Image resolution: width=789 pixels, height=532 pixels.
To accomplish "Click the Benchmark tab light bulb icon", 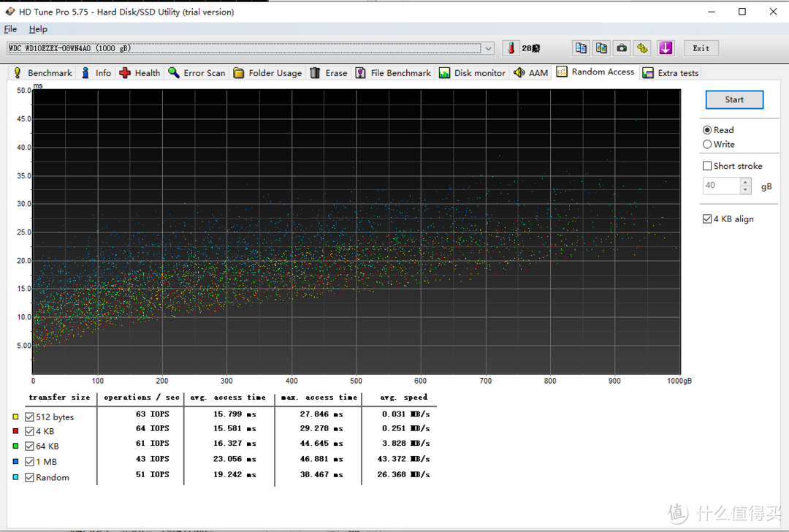I will 18,73.
